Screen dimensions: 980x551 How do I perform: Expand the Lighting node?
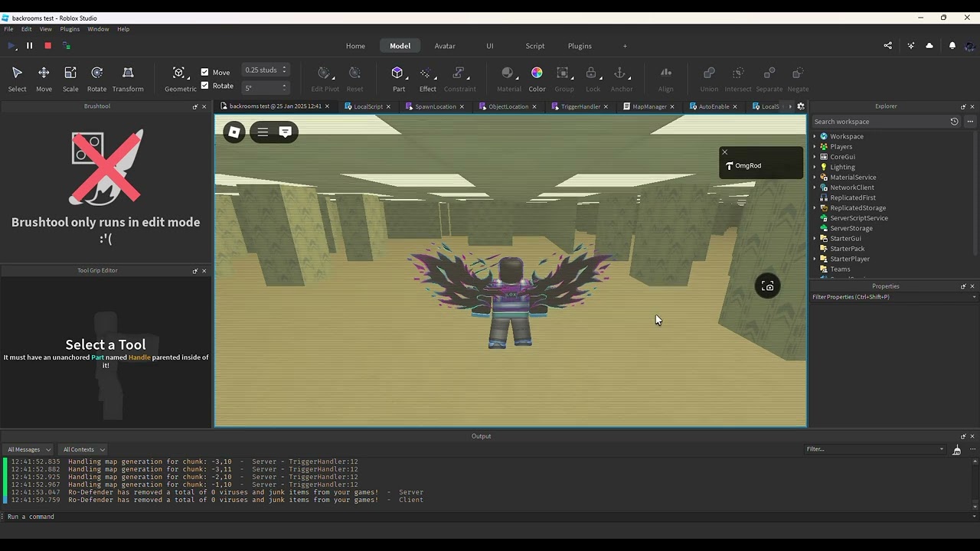point(815,167)
